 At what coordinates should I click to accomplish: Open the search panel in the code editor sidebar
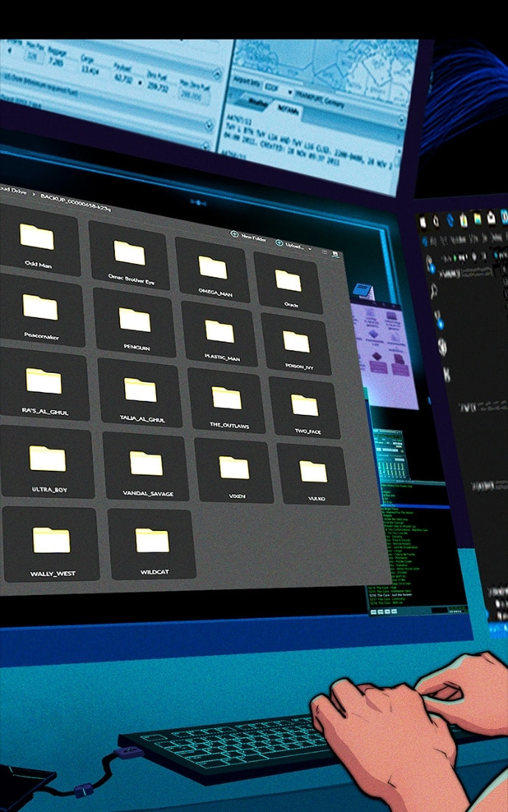pos(434,290)
